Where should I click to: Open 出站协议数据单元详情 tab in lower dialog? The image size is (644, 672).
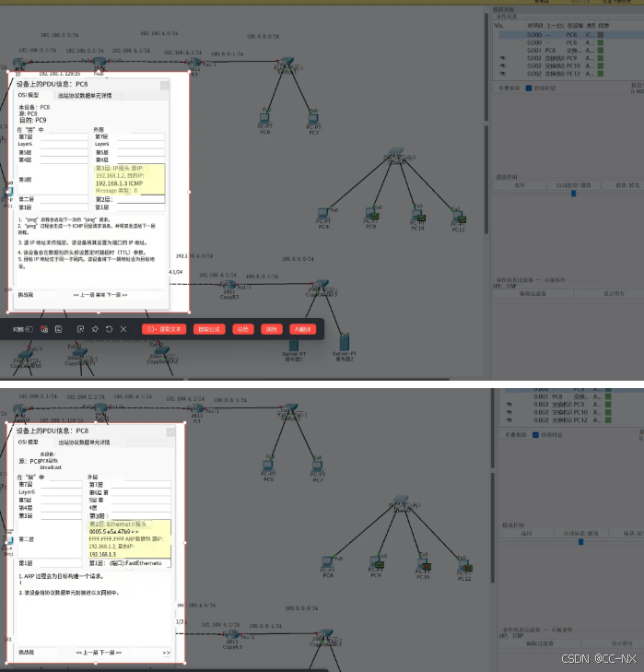[x=84, y=442]
